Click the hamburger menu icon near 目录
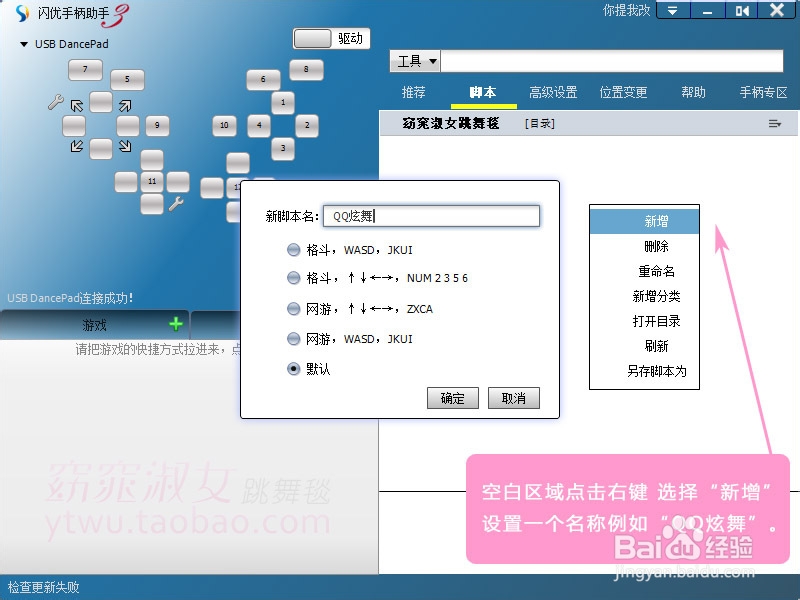This screenshot has height=600, width=800. click(x=776, y=123)
